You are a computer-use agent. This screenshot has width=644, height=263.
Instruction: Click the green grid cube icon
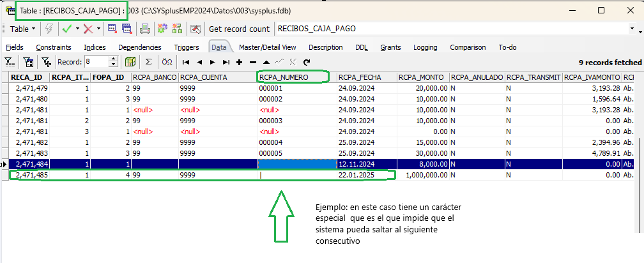click(x=130, y=62)
